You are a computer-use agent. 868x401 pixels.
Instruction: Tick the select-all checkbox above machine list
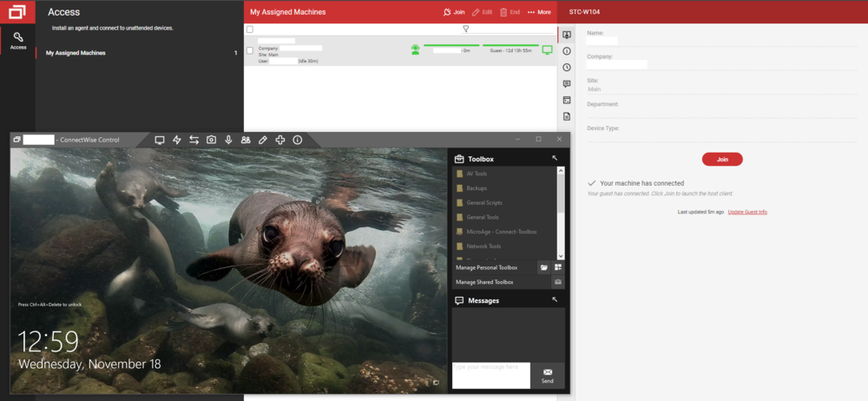coord(250,30)
